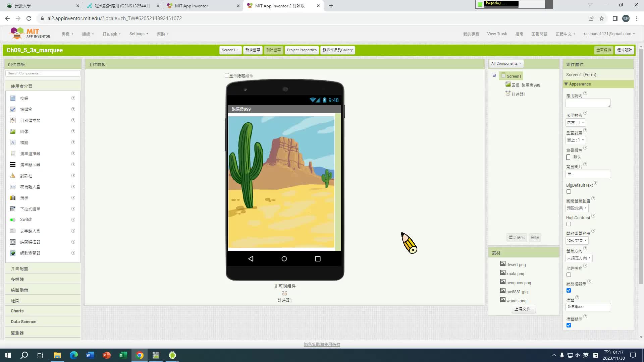Select the Slider component icon in palette

pos(13,198)
